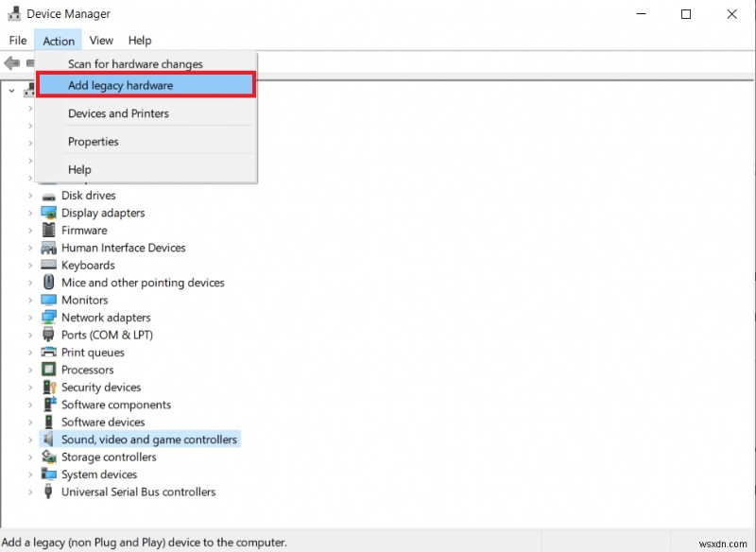Viewport: 756px width, 552px height.
Task: Select the Storage controllers icon
Action: tap(48, 457)
